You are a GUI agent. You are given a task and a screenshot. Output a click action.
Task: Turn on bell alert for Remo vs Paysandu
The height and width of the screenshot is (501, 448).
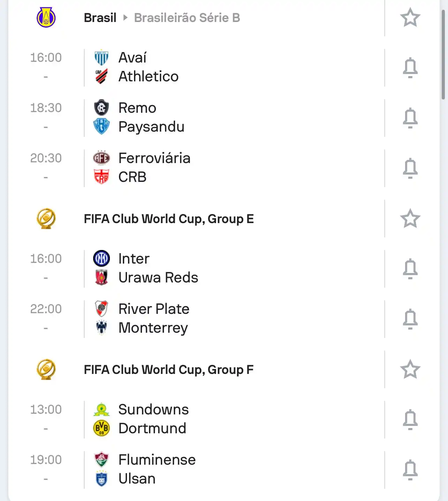coord(410,118)
